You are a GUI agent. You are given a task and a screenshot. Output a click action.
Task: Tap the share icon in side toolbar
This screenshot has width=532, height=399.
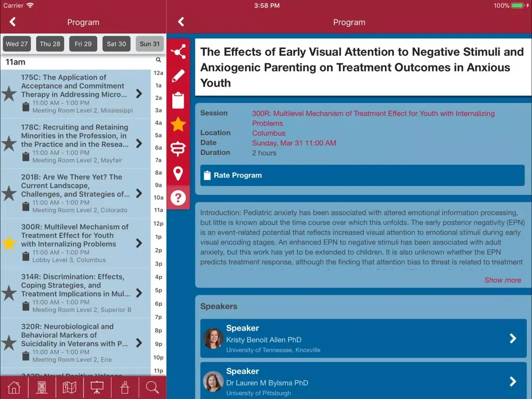178,52
